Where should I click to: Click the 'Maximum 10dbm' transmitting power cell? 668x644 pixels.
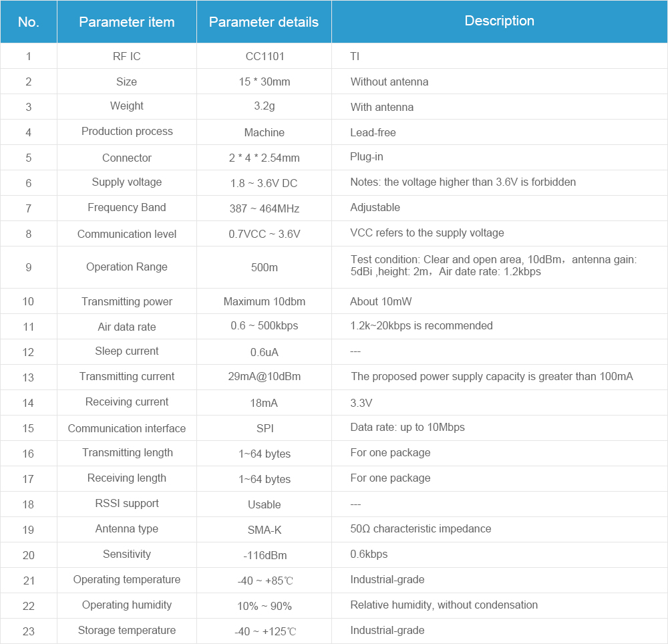(x=265, y=302)
